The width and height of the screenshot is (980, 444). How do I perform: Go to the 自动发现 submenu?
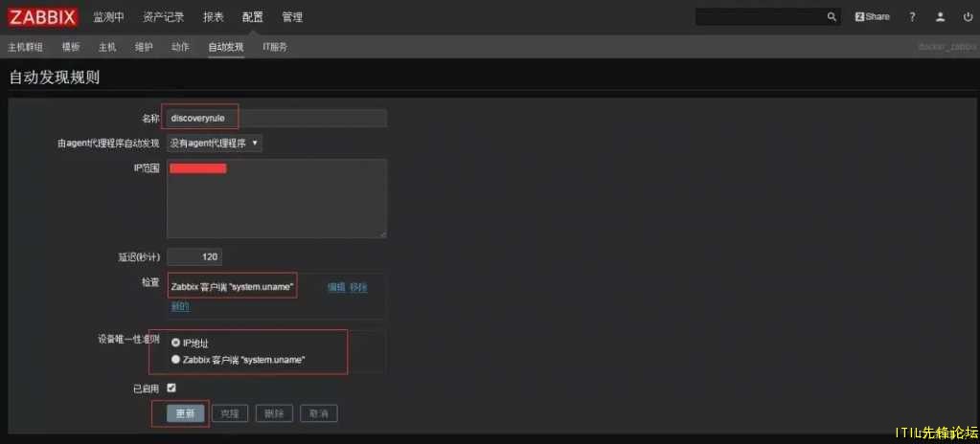(226, 47)
